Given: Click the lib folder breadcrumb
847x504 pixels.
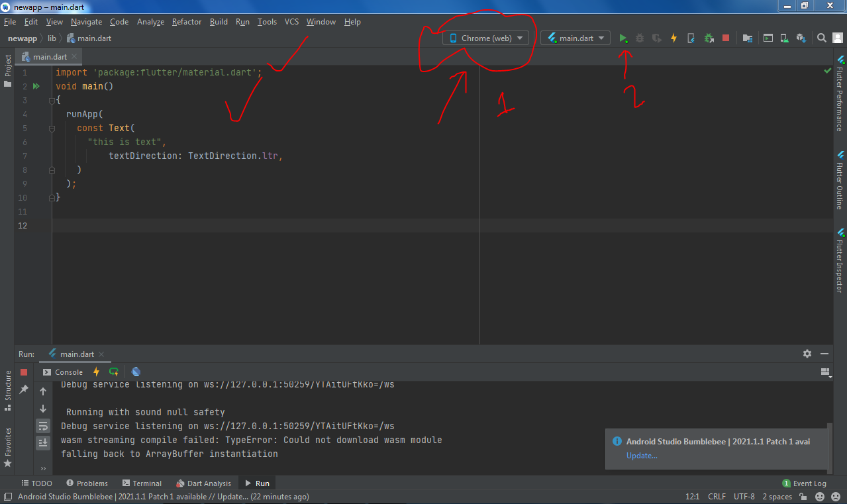Looking at the screenshot, I should coord(52,38).
